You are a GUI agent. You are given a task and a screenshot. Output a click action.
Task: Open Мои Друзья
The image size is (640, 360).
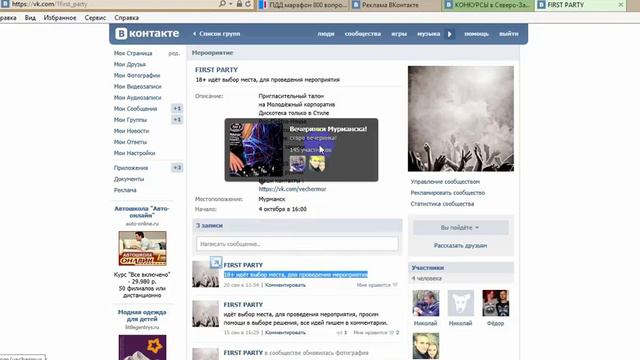130,64
